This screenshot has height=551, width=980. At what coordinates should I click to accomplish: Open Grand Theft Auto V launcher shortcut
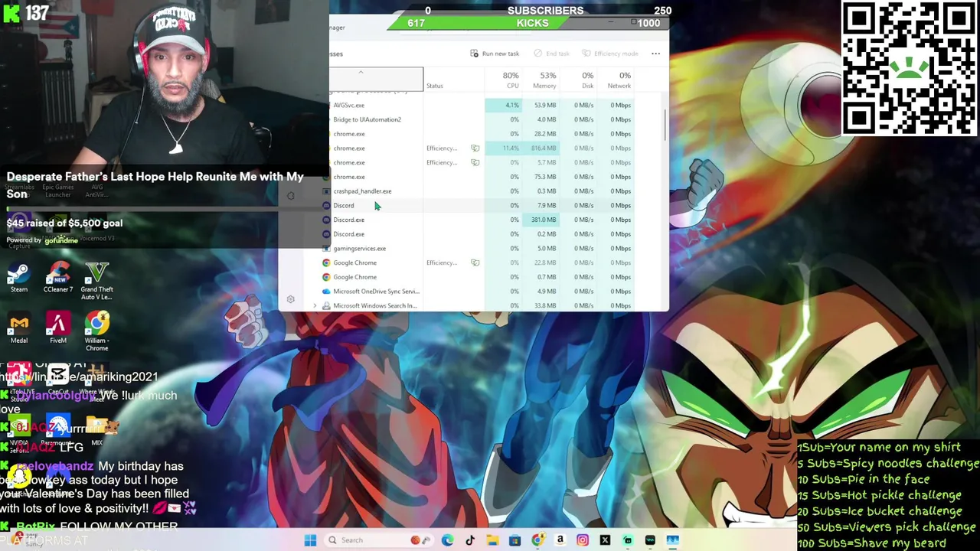pos(97,281)
